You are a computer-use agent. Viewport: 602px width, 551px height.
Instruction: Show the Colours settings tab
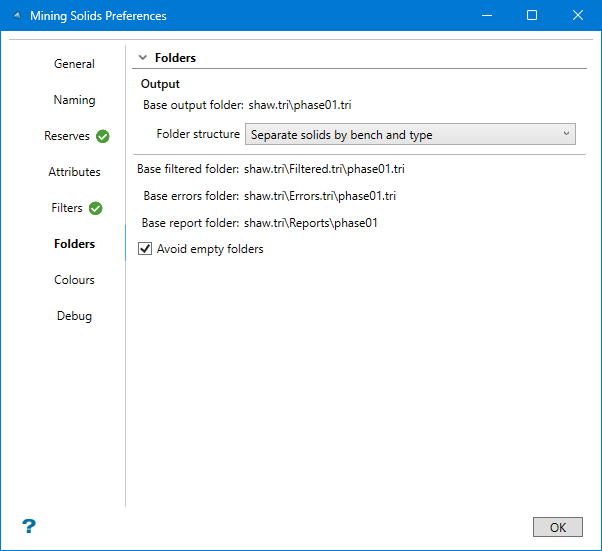tap(74, 280)
